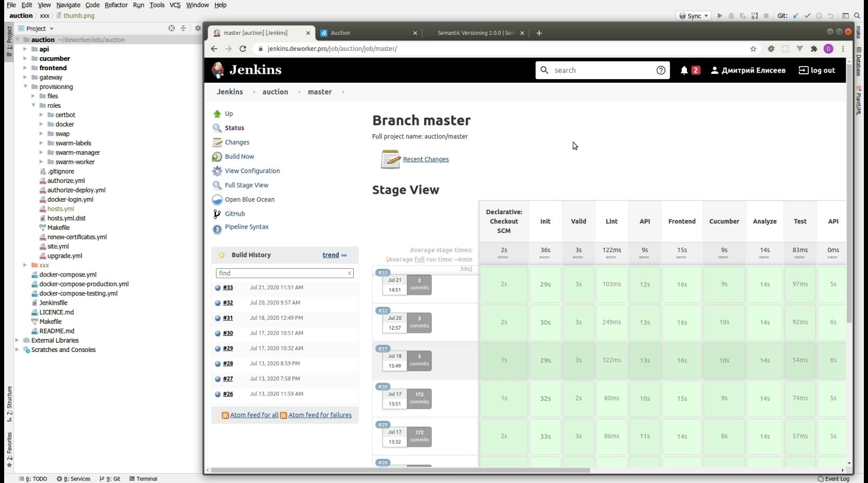Viewport: 868px width, 483px height.
Task: Collapse the provisioning folder
Action: (x=25, y=86)
